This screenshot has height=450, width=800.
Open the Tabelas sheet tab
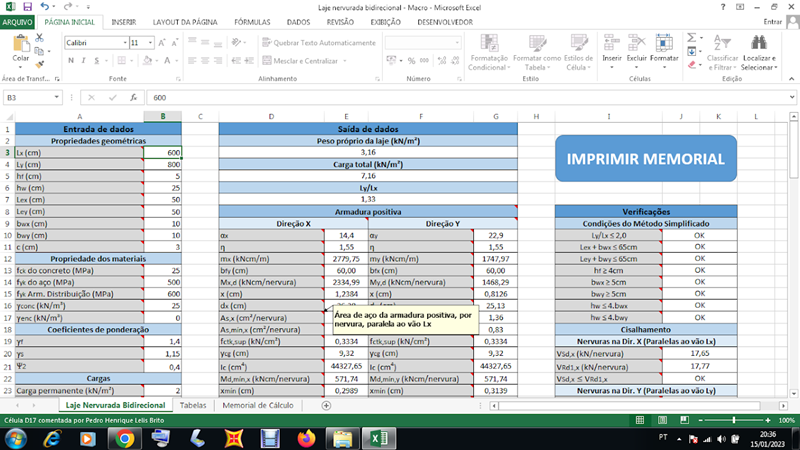click(x=193, y=405)
